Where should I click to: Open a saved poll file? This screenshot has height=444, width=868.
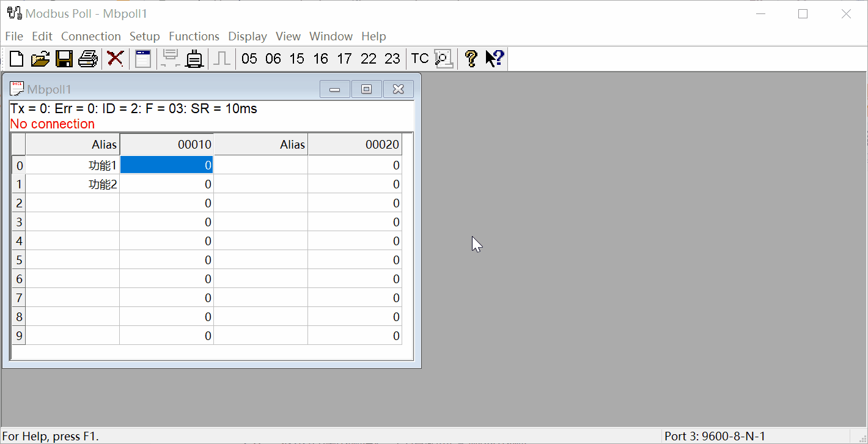point(40,59)
